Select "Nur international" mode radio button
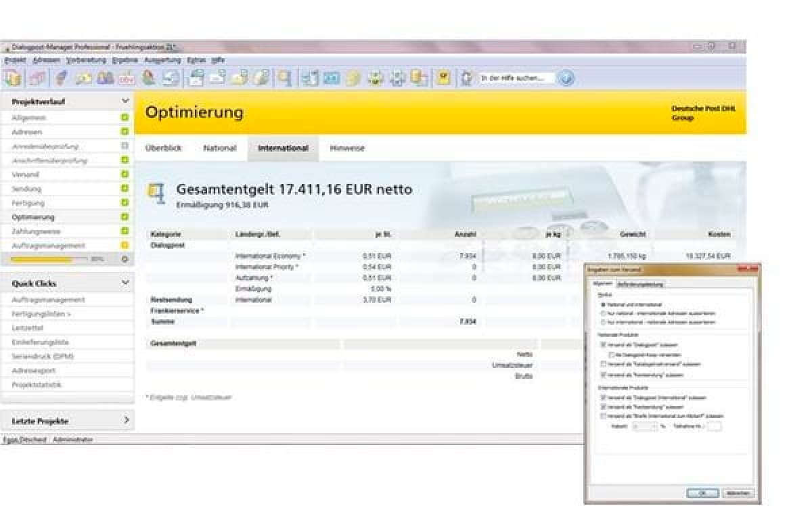 tap(603, 323)
